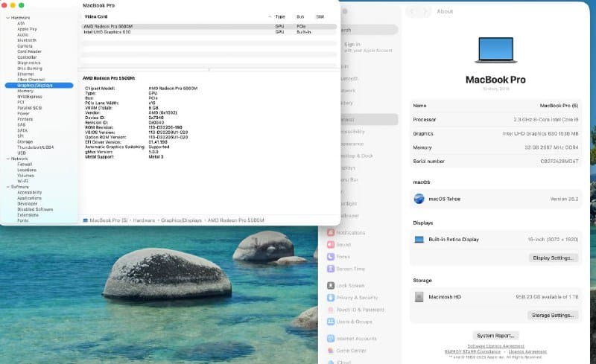Click the Screen Time icon in Settings sidebar
The image size is (596, 364).
[331, 269]
